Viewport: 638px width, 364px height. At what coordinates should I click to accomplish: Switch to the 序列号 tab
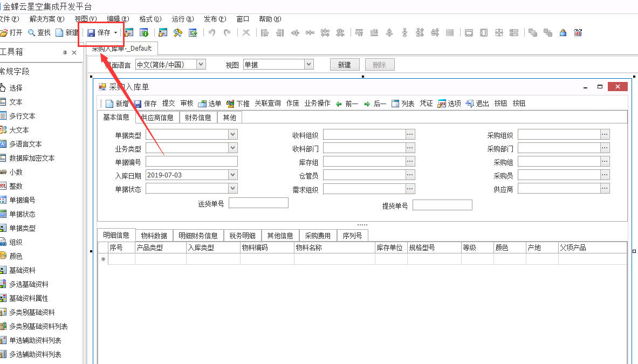point(352,236)
